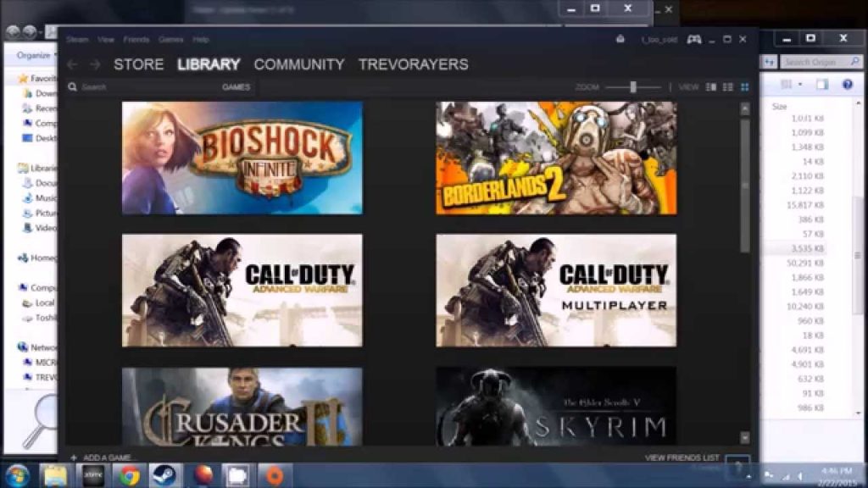Click the library ZOOM slider handle
The height and width of the screenshot is (488, 868).
pyautogui.click(x=632, y=87)
